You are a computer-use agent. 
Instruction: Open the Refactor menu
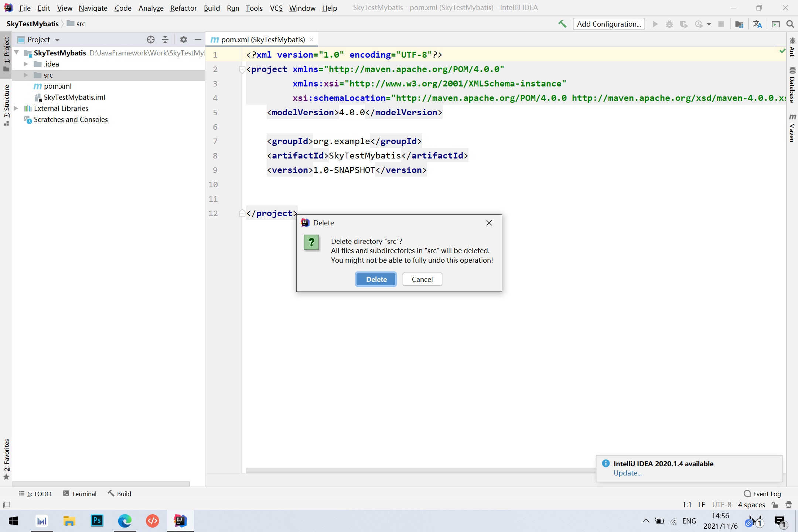pyautogui.click(x=183, y=8)
